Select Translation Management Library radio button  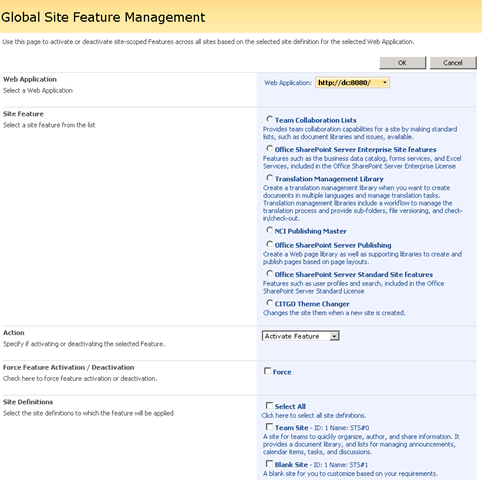click(269, 178)
